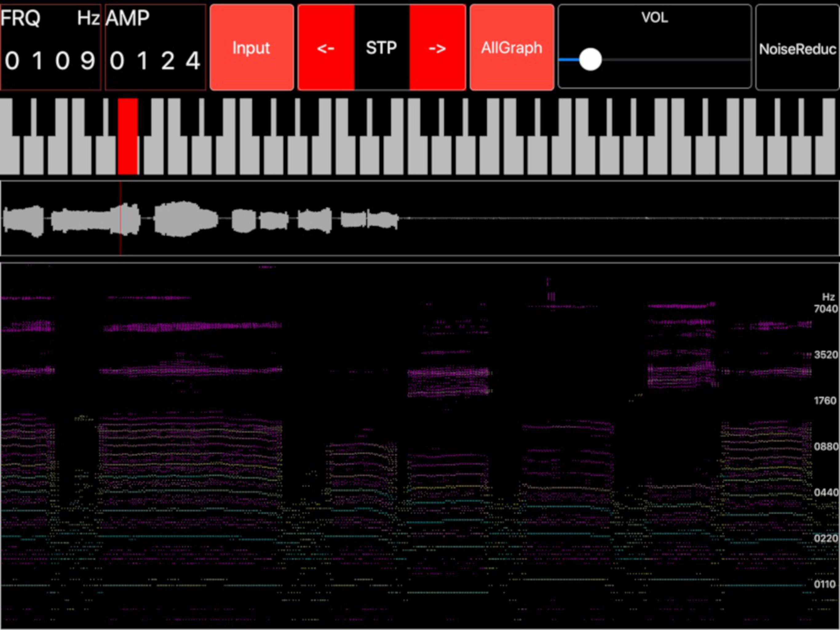Click the 1760 Hz axis label
Viewport: 840px width, 630px height.
pyautogui.click(x=826, y=401)
